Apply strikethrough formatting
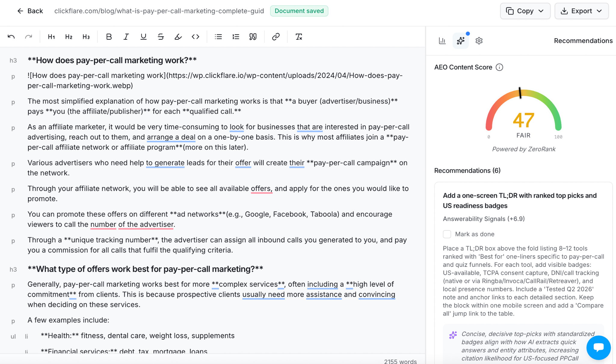The height and width of the screenshot is (364, 616). tap(161, 37)
